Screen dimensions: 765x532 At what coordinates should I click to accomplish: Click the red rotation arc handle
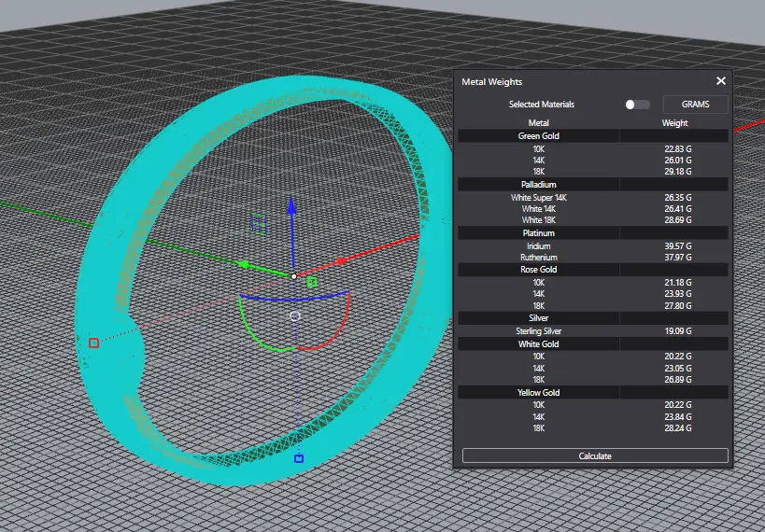[336, 329]
